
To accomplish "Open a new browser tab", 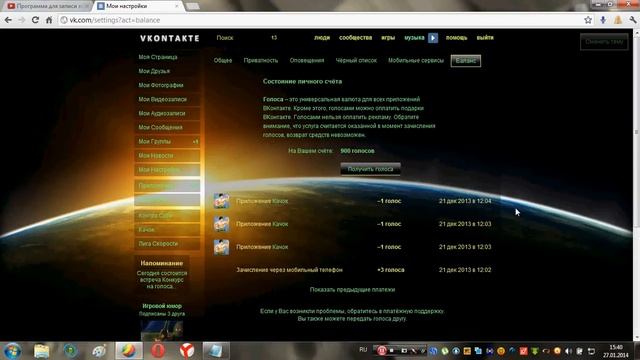I will 192,6.
